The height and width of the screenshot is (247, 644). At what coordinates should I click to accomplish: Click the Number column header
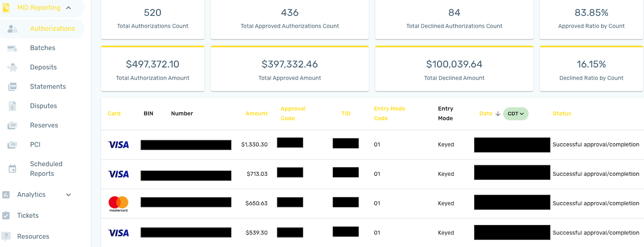(x=182, y=113)
